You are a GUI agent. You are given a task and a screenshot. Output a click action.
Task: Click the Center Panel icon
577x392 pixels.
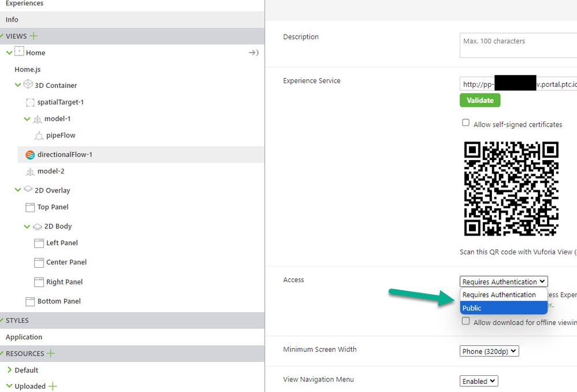pos(39,262)
